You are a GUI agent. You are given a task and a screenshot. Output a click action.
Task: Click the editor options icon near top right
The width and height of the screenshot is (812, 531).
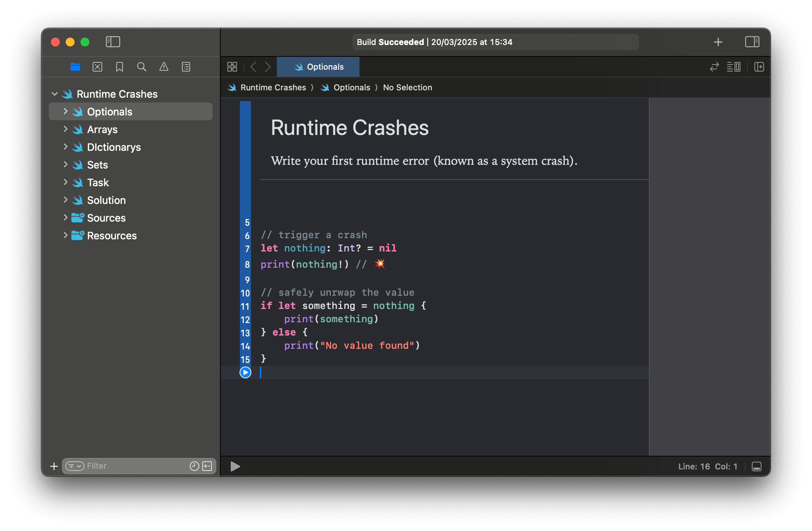coord(734,67)
